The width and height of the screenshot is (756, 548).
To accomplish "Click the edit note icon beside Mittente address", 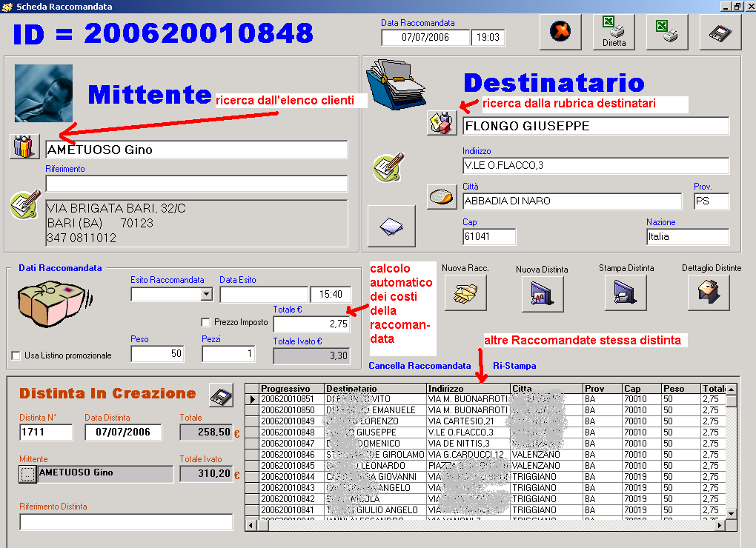I will coord(25,204).
